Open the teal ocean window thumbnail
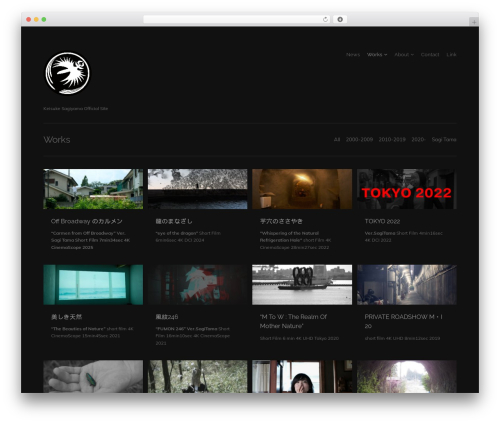Screen dimensions: 500x423 (93, 285)
